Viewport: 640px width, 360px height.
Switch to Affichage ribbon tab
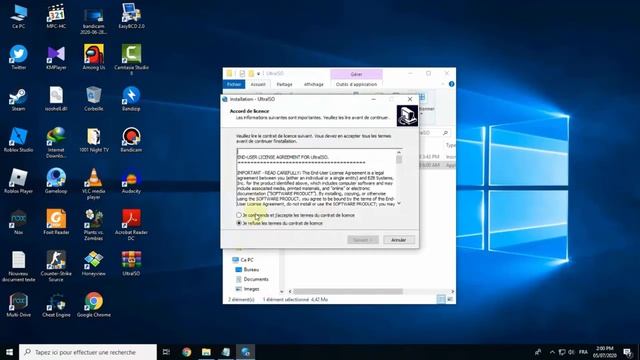pos(313,84)
